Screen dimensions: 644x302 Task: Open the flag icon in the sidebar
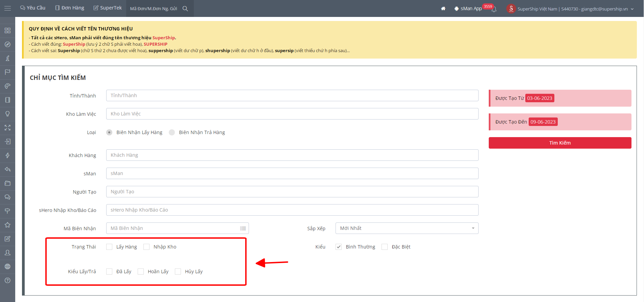7,72
